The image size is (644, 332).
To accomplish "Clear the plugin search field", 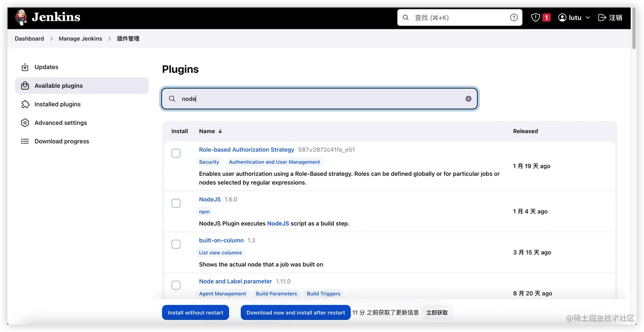I will click(x=469, y=99).
